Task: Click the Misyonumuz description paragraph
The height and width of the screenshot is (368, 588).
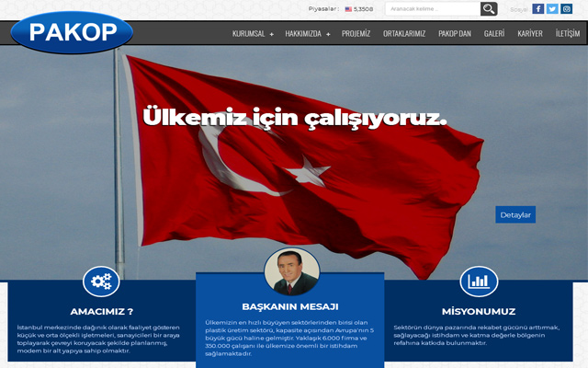Action: [476, 335]
